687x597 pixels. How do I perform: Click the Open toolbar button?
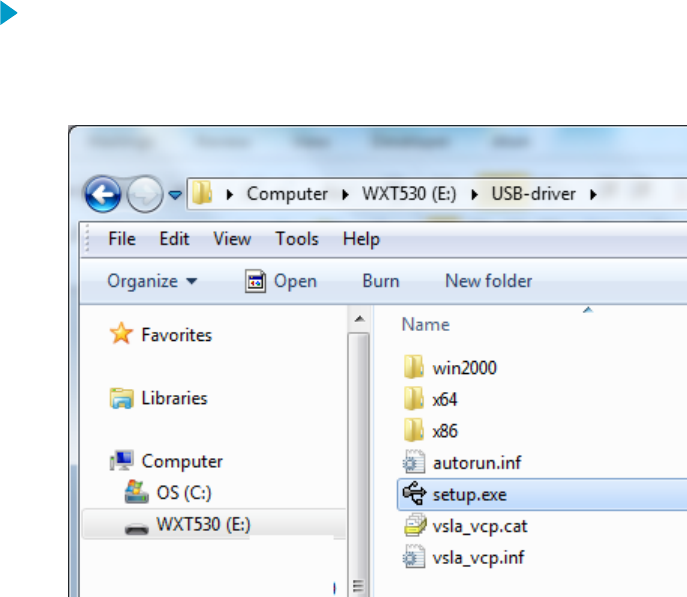pyautogui.click(x=281, y=281)
